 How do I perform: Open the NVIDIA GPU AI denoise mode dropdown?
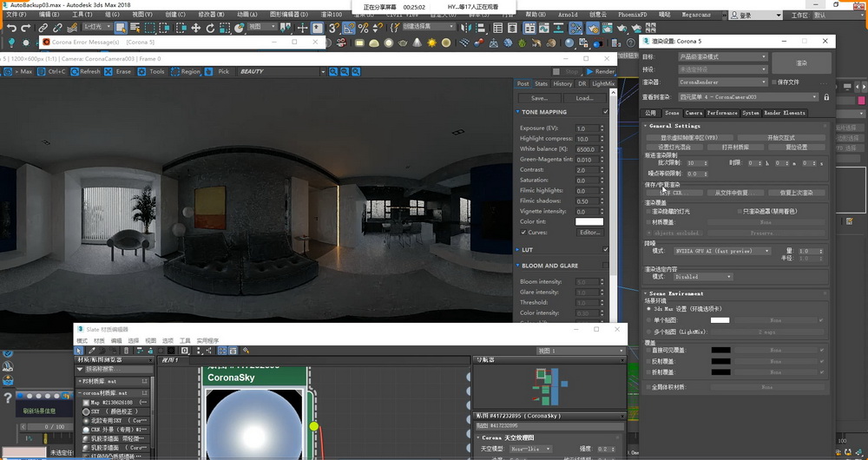[722, 251]
